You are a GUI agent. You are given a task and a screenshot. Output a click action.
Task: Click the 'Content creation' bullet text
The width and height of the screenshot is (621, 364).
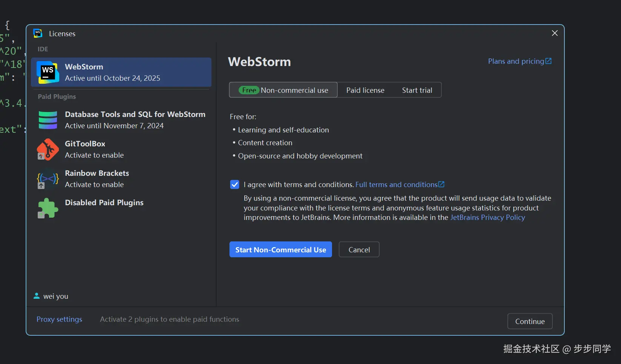point(265,143)
